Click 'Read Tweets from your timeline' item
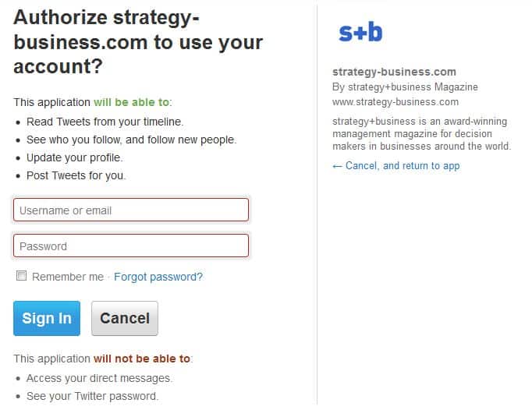Screen dimensions: 532x410 pos(105,122)
